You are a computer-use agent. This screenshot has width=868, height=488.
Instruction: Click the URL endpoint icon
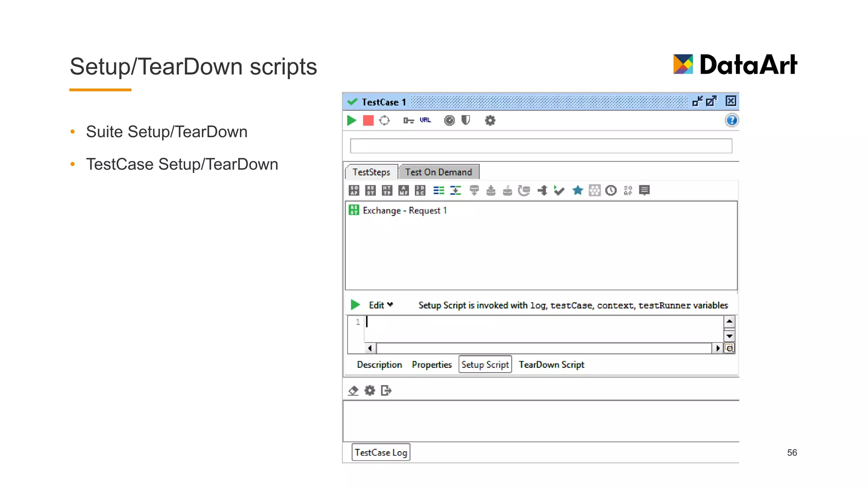point(425,120)
